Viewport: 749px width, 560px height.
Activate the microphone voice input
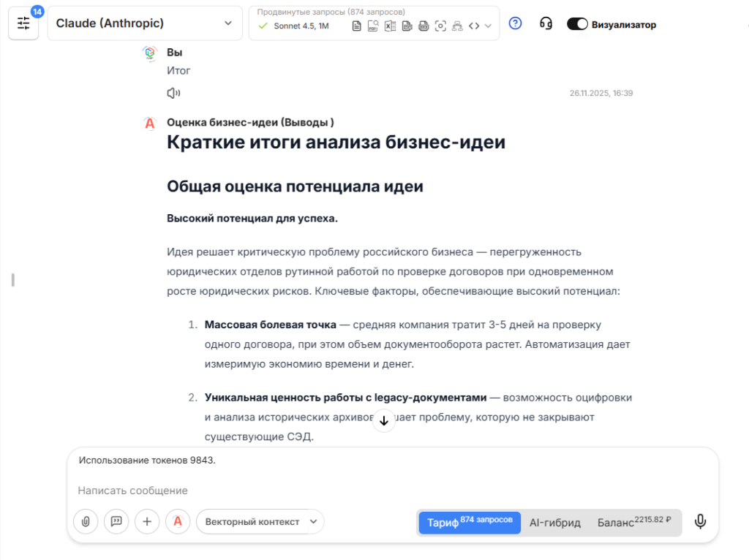pyautogui.click(x=700, y=521)
